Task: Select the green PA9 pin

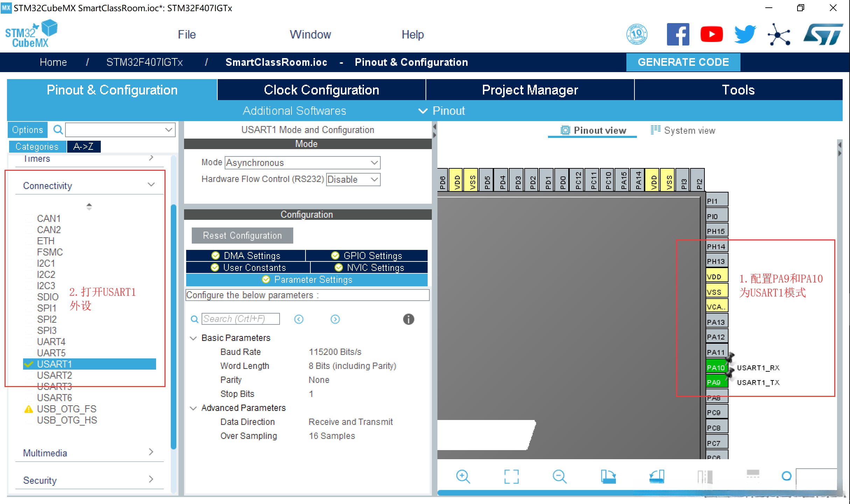Action: coord(716,382)
